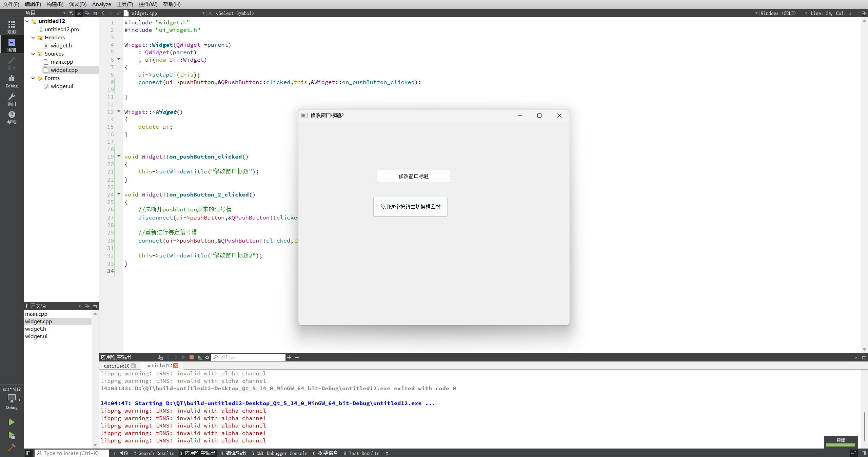The width and height of the screenshot is (868, 457).
Task: Click 使用这个按钮去切换槽函数 button
Action: click(x=410, y=207)
